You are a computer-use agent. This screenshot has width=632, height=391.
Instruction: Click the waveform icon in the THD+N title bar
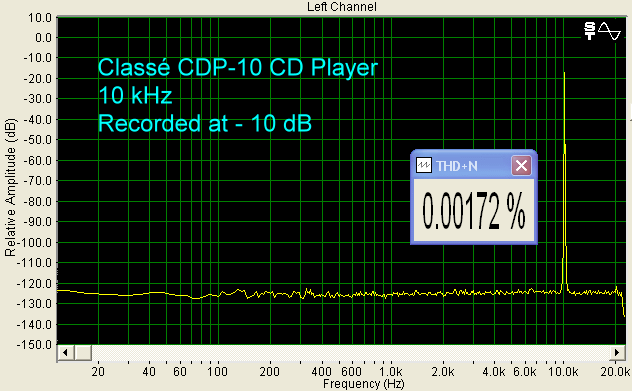click(x=424, y=165)
